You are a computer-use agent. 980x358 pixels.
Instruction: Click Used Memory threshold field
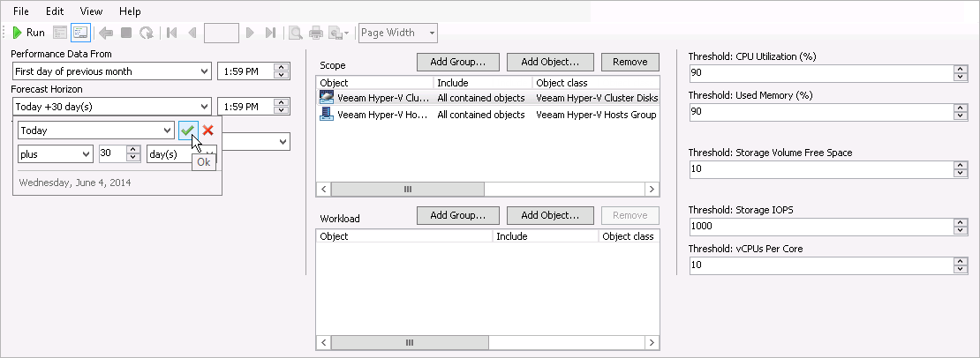(x=821, y=112)
